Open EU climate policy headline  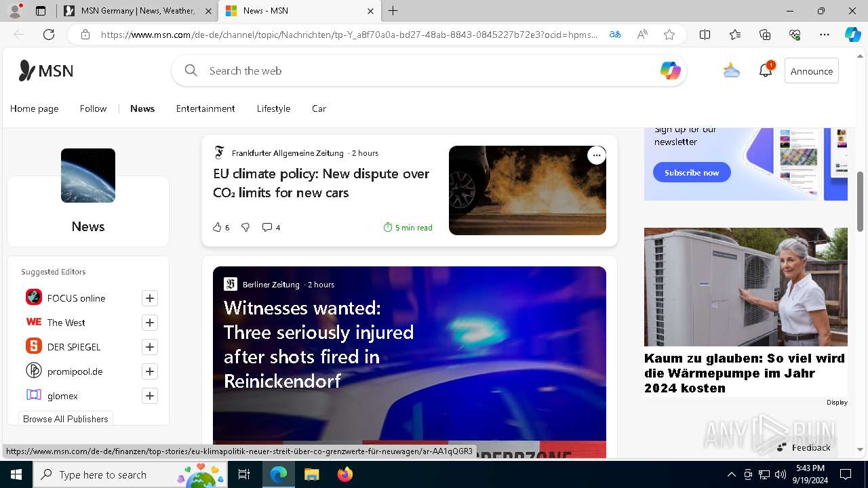pos(321,183)
